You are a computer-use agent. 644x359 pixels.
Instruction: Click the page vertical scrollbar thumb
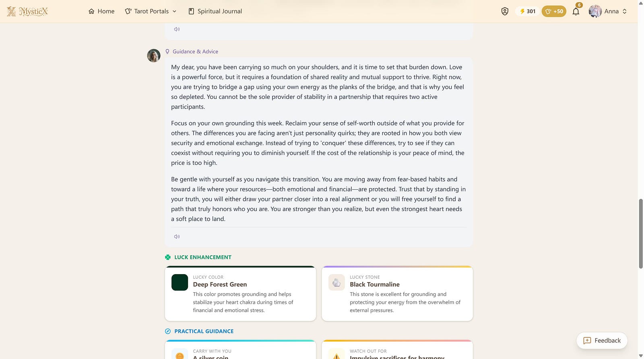tap(641, 233)
